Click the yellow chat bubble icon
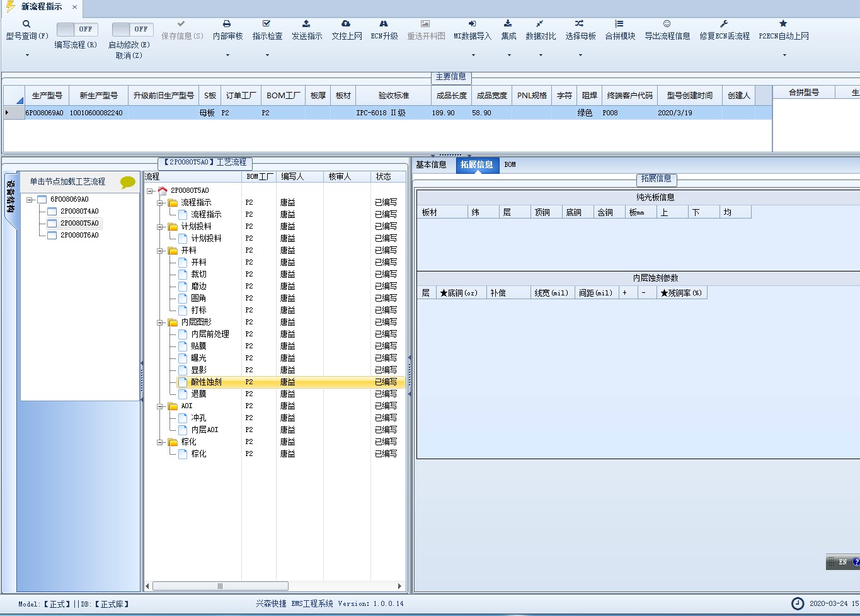The width and height of the screenshot is (860, 616). 128,183
